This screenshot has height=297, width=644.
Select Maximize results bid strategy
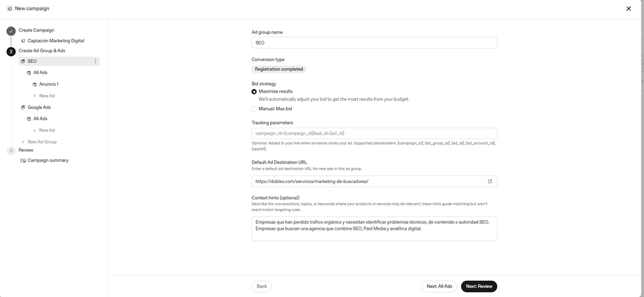click(254, 92)
